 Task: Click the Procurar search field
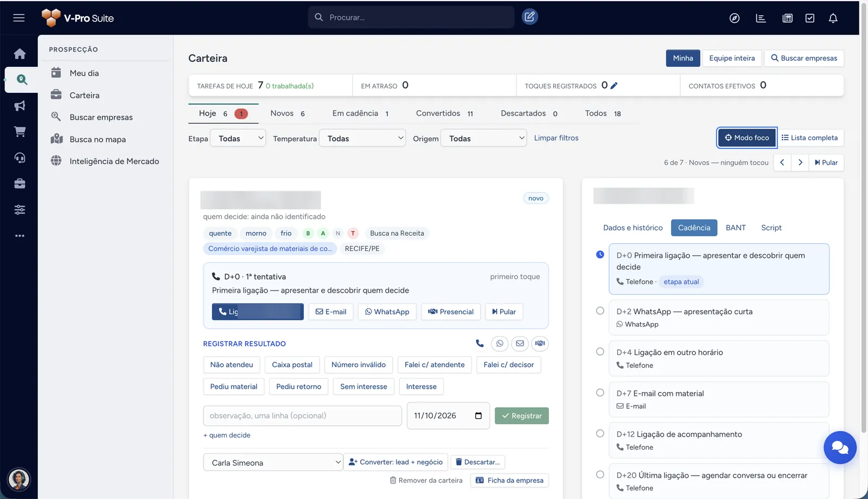coord(411,17)
